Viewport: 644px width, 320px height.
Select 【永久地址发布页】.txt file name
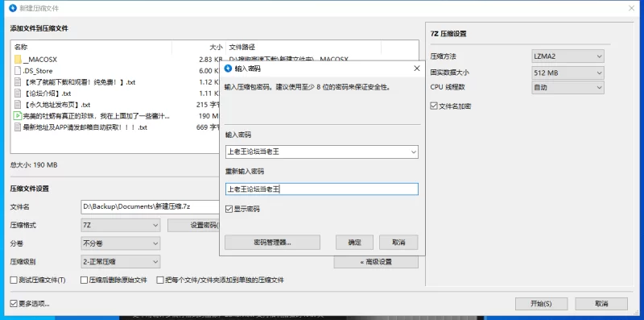[56, 105]
